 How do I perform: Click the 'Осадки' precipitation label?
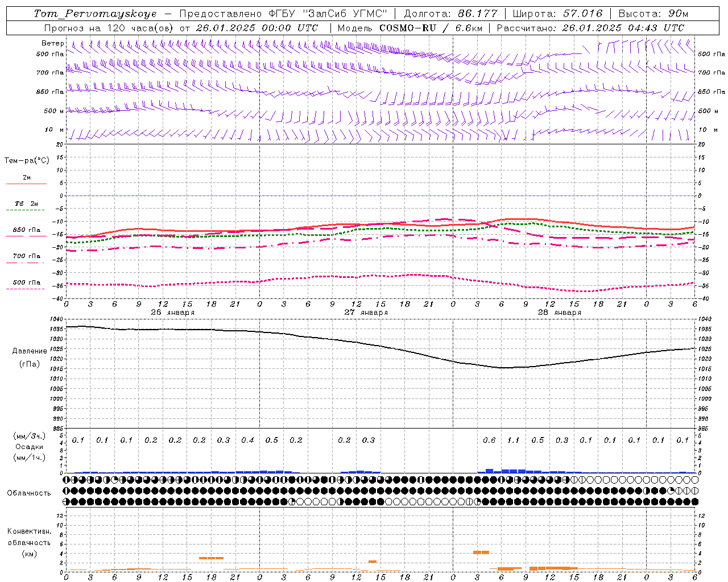pos(30,447)
